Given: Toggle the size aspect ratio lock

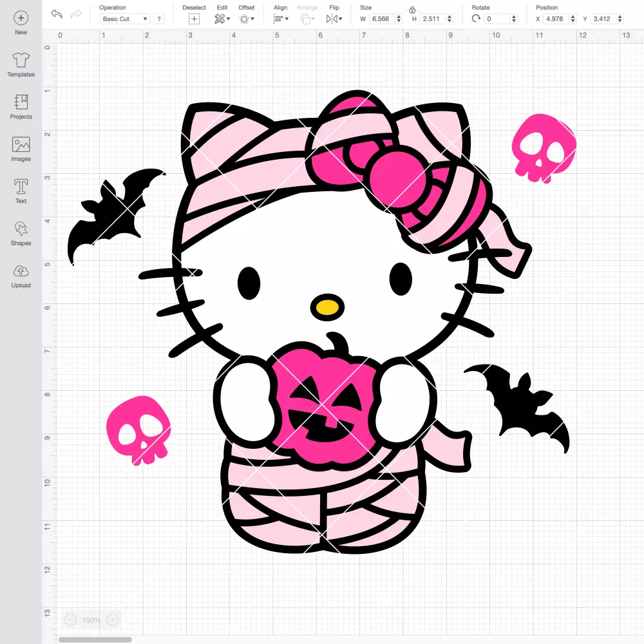Looking at the screenshot, I should pyautogui.click(x=412, y=10).
